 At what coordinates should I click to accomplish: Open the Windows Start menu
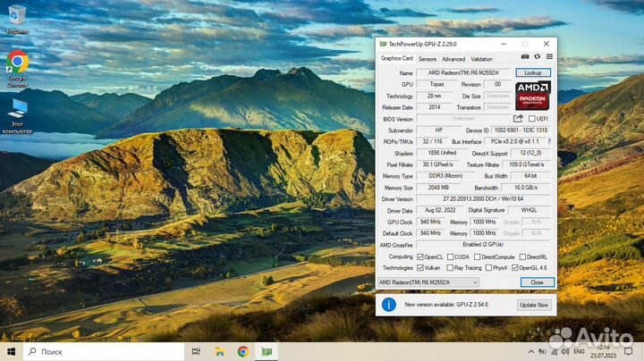pos(12,351)
